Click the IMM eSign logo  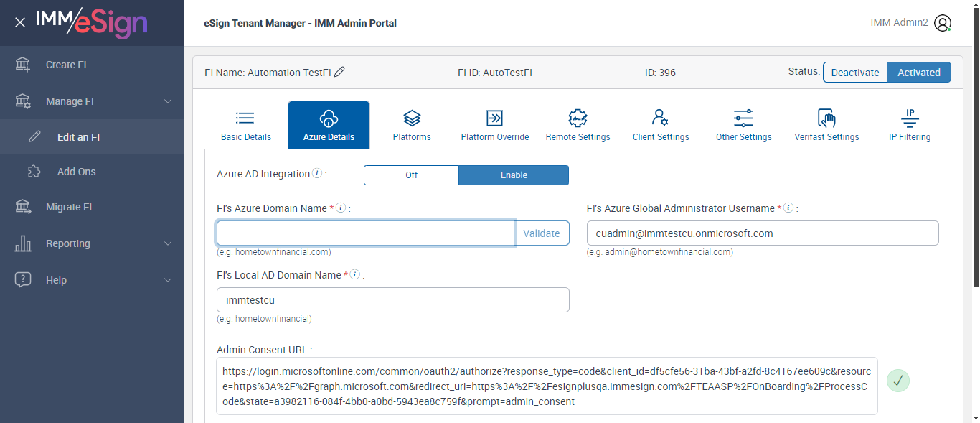click(91, 22)
